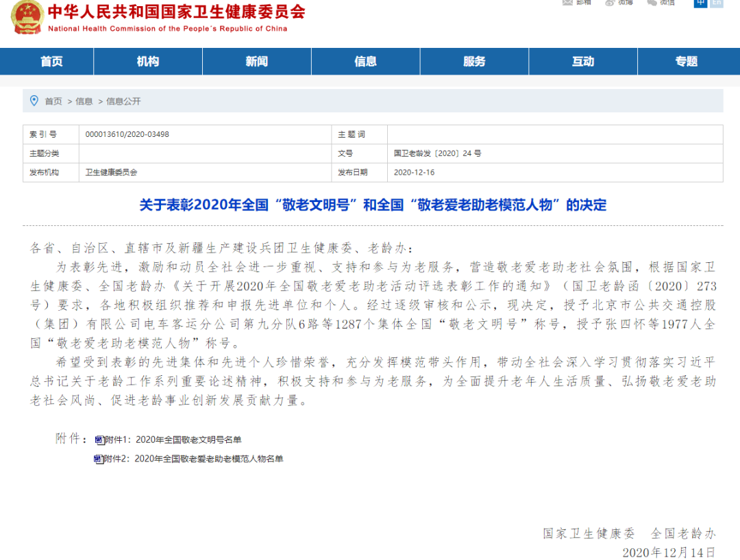Click the English name National Health Commission text
This screenshot has width=740, height=560.
click(x=168, y=29)
